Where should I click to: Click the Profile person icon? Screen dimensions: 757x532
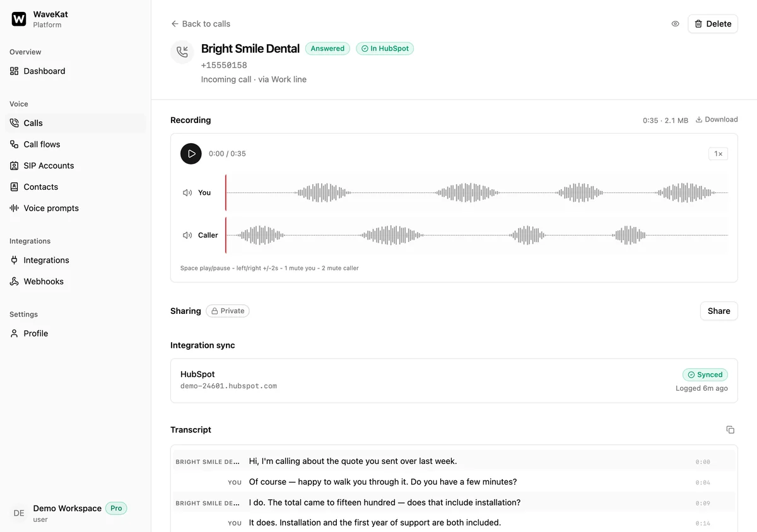point(15,333)
